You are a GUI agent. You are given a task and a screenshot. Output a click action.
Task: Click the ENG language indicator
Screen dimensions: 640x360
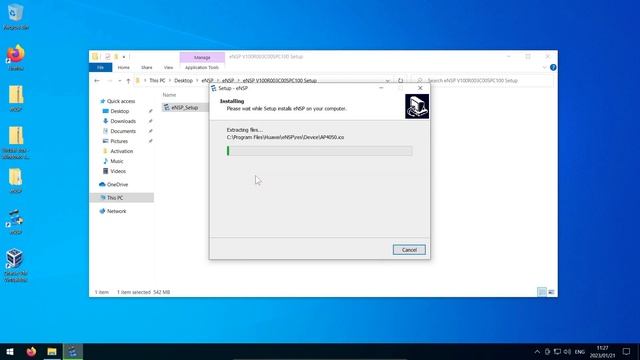pos(580,351)
